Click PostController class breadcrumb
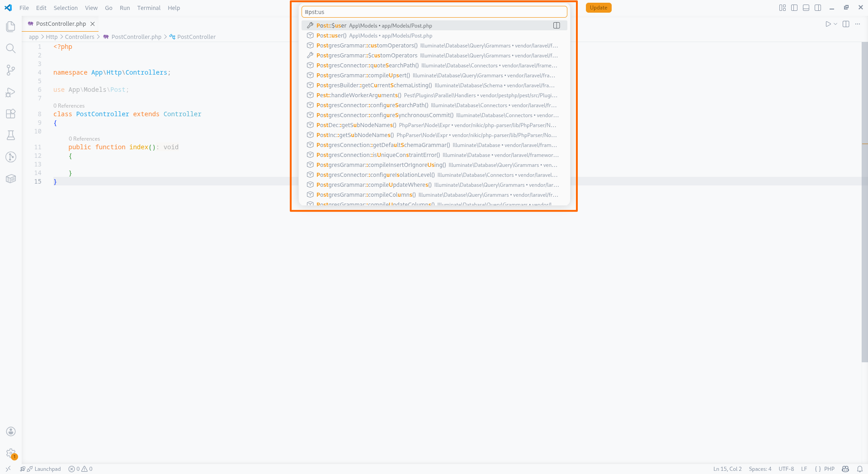The image size is (868, 474). pos(192,37)
